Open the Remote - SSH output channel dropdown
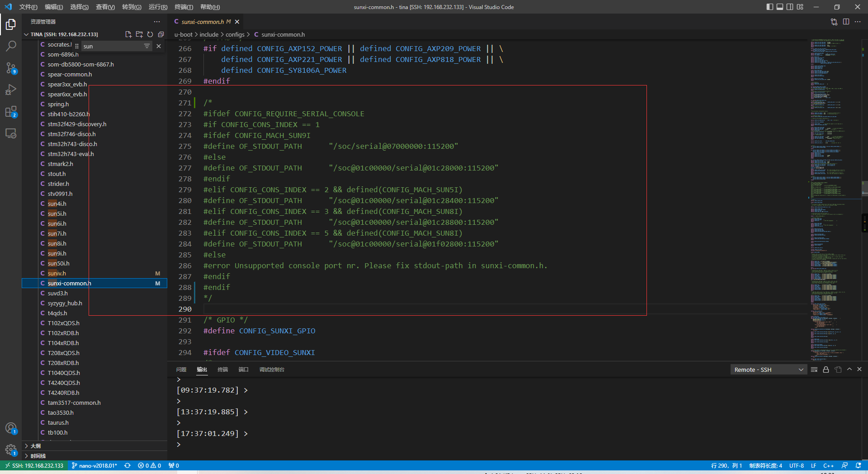Screen dimensions: 868x474 tap(769, 370)
